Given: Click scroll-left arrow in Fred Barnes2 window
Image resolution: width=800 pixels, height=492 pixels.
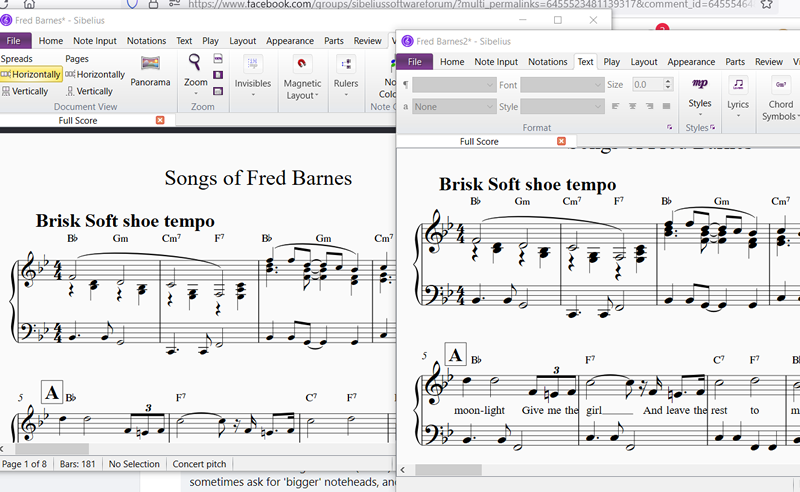Looking at the screenshot, I should point(403,470).
